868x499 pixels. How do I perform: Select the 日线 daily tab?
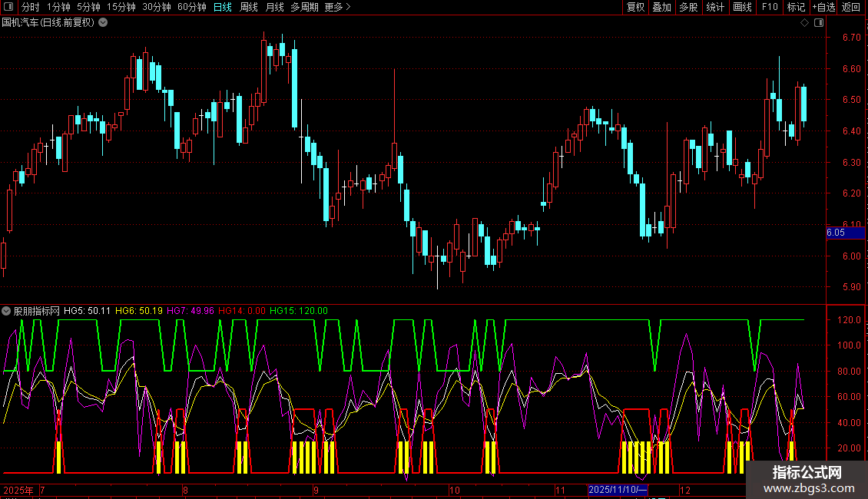(223, 7)
